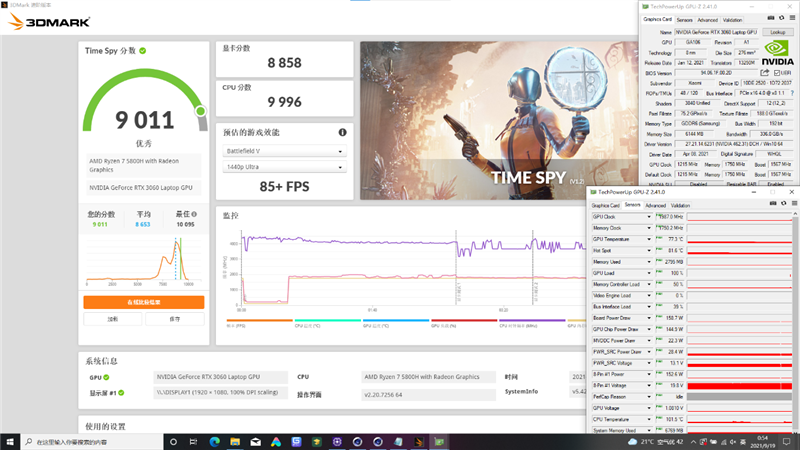This screenshot has width=800, height=450.
Task: Click the 8 858 graphics score value
Action: pos(284,63)
